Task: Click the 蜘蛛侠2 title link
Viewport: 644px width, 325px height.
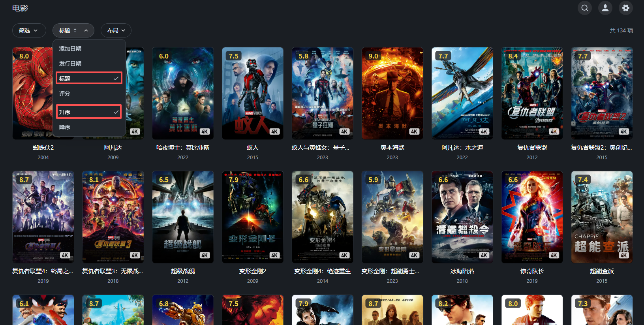Action: [x=43, y=148]
